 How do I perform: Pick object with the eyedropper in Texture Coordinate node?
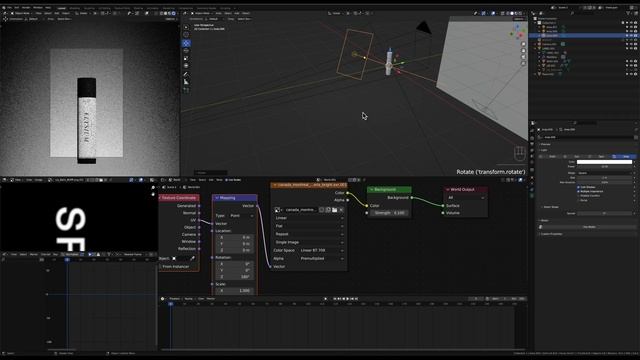(192, 258)
